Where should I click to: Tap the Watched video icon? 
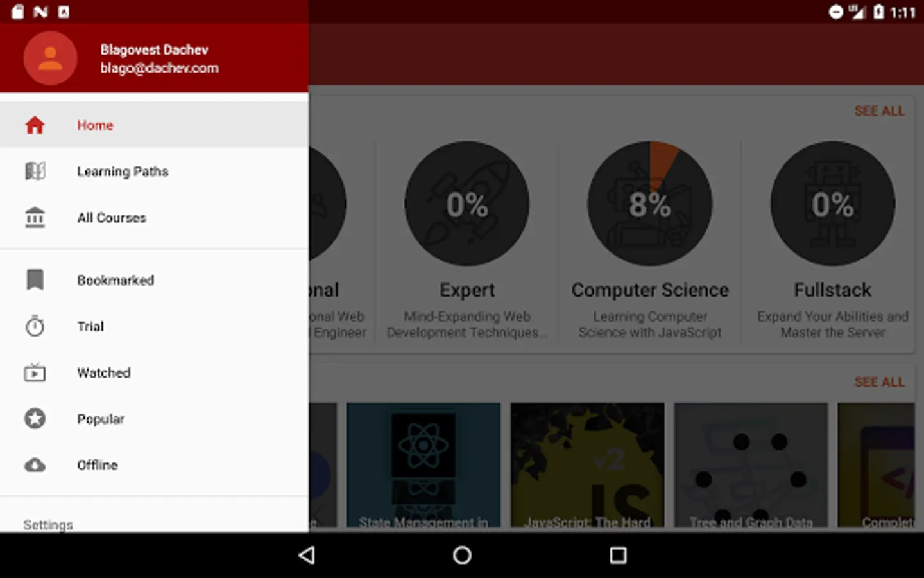[35, 372]
